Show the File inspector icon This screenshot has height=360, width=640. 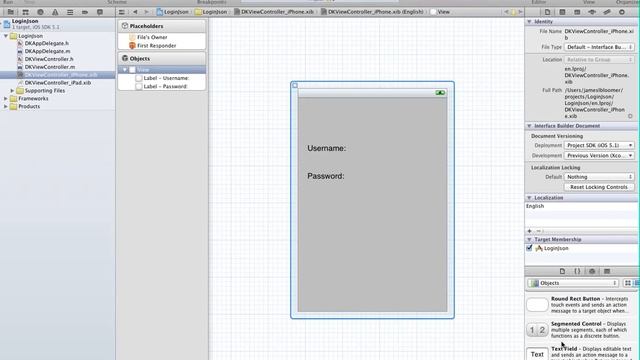click(x=547, y=12)
